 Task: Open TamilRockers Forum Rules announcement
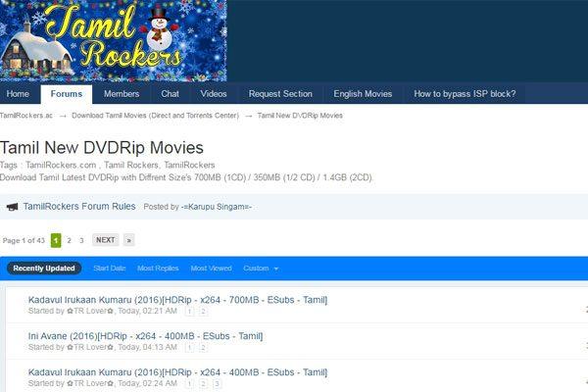click(79, 207)
